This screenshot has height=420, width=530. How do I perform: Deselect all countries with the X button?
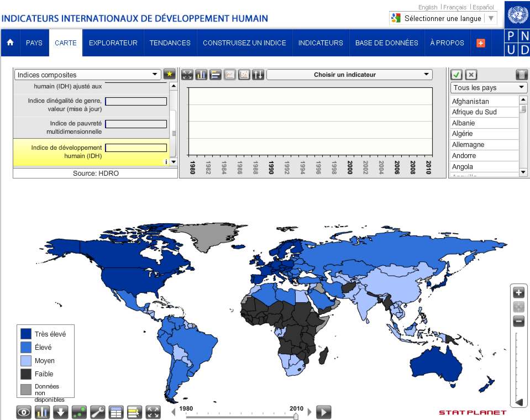pos(470,75)
